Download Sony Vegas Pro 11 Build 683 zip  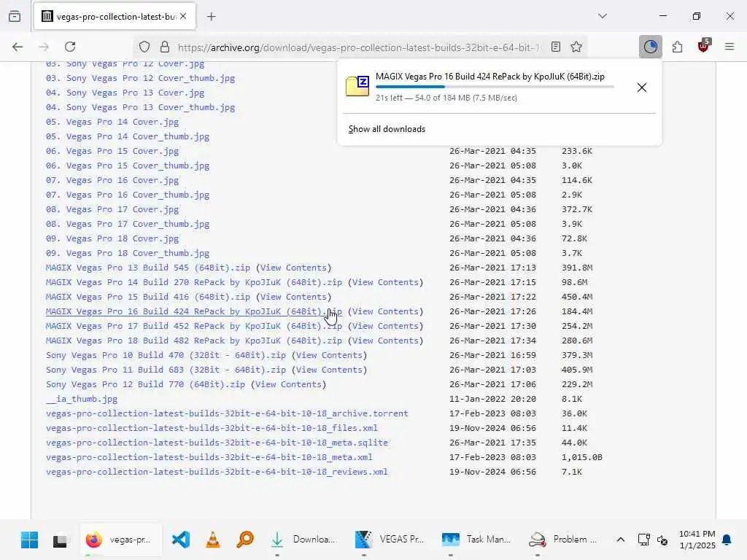point(166,370)
